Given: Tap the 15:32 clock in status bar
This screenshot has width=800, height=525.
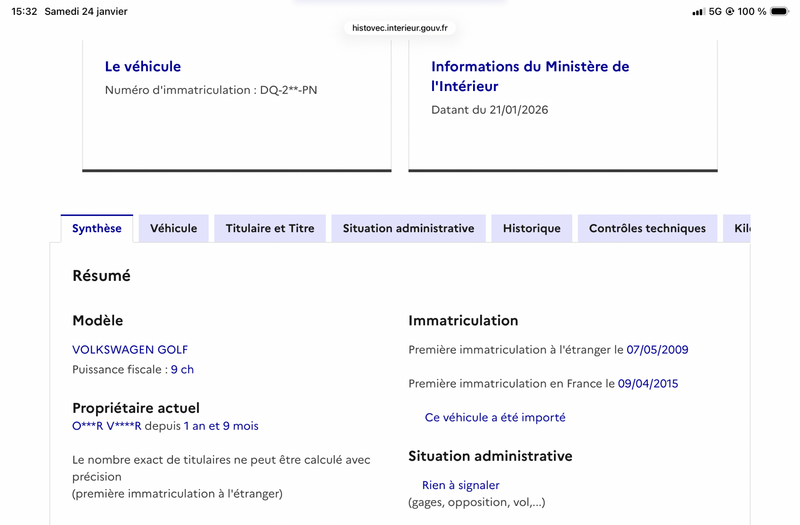Looking at the screenshot, I should (24, 12).
